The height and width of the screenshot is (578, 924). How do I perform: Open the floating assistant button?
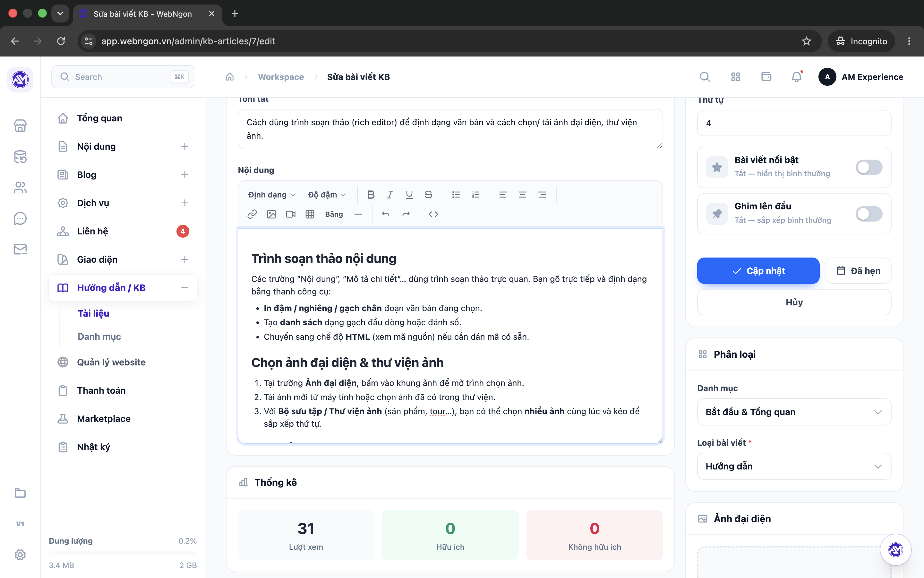point(896,550)
